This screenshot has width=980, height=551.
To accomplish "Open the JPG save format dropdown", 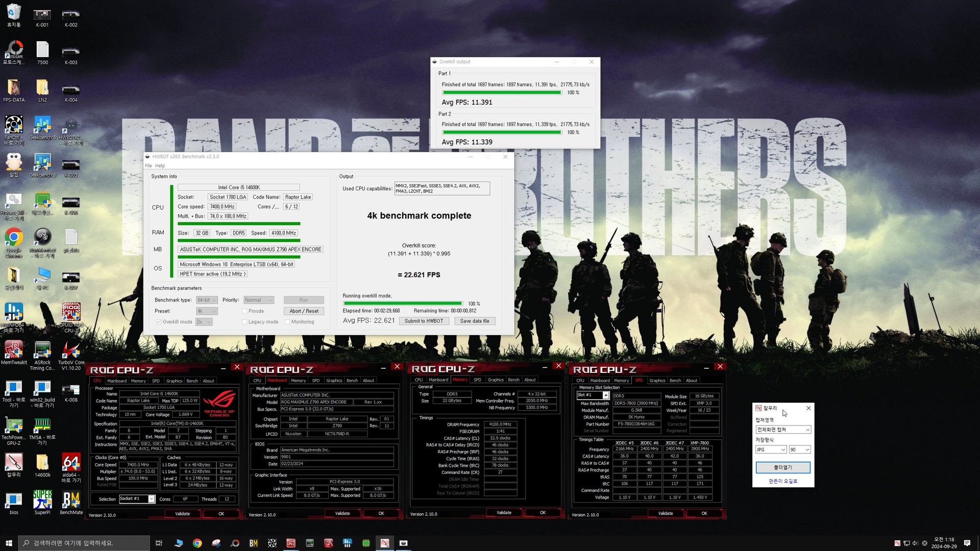I will pos(771,449).
